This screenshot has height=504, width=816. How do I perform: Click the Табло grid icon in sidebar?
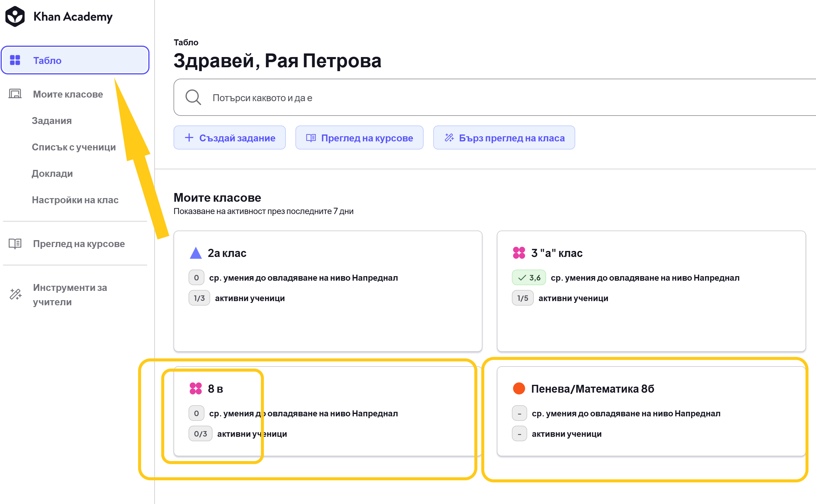click(x=15, y=60)
